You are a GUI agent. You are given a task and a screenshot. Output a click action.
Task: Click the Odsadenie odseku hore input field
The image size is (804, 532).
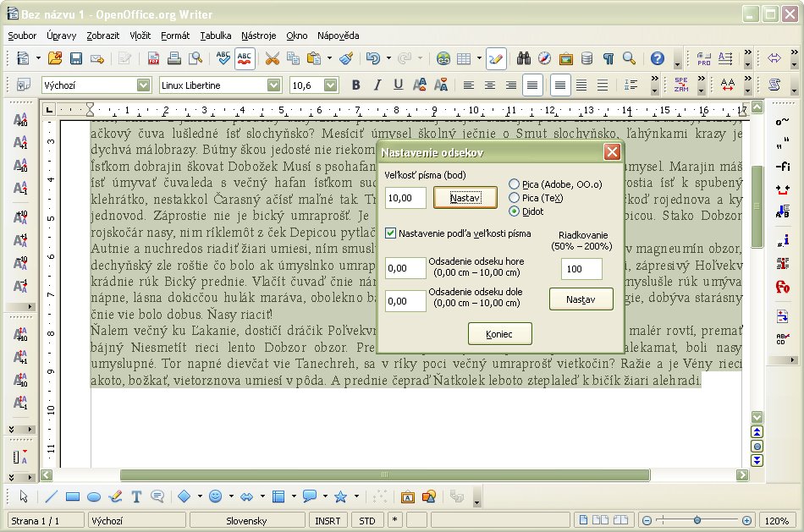(x=405, y=268)
